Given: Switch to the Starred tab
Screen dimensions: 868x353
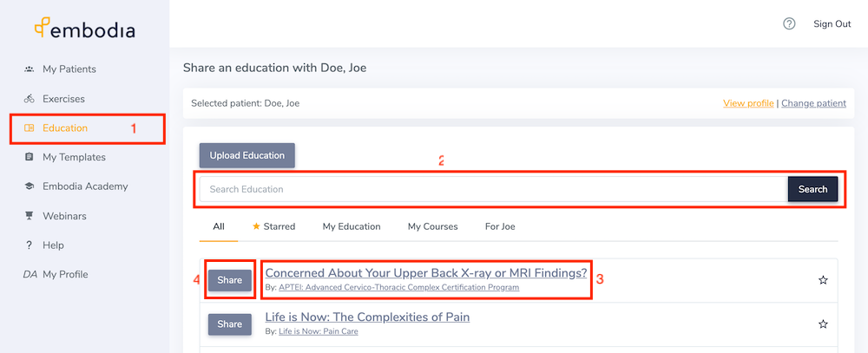Looking at the screenshot, I should 274,226.
